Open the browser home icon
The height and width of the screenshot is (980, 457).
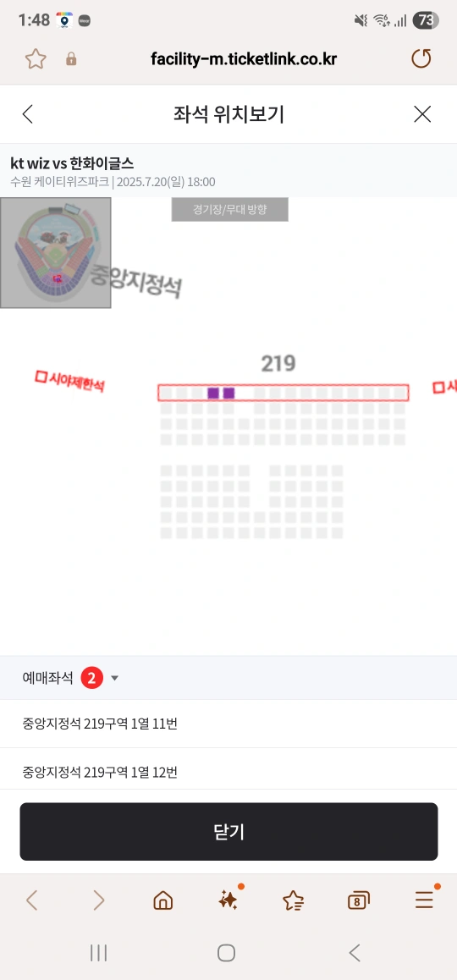tap(163, 900)
